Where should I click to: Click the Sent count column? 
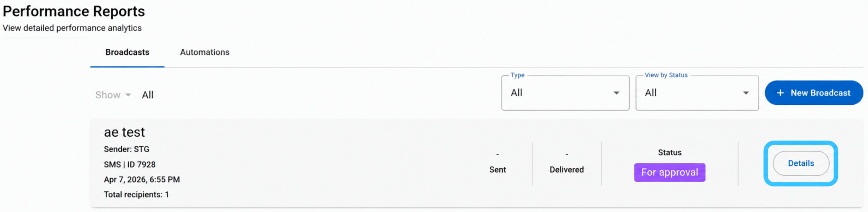point(498,163)
